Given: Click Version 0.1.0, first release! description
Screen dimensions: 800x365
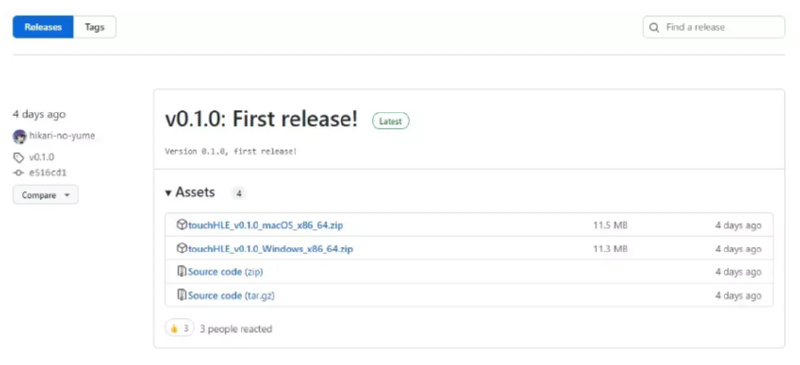Looking at the screenshot, I should 231,152.
